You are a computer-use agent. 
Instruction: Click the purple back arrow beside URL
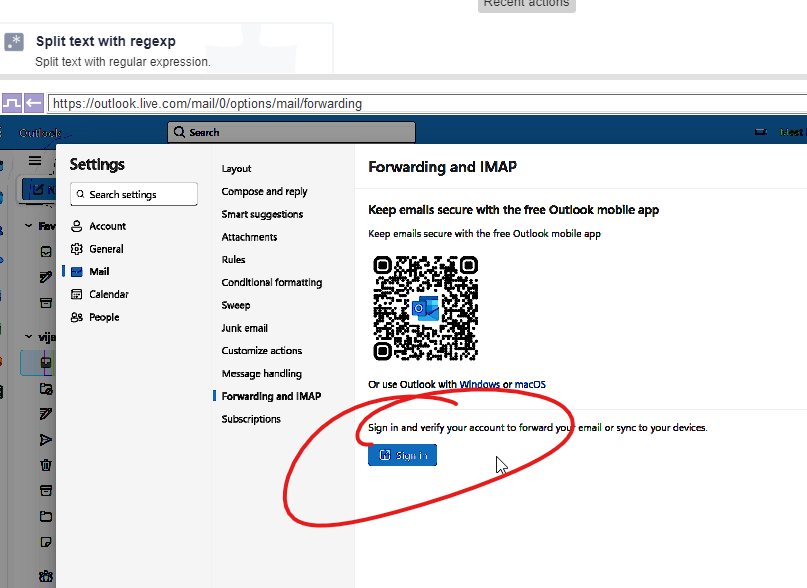(34, 103)
